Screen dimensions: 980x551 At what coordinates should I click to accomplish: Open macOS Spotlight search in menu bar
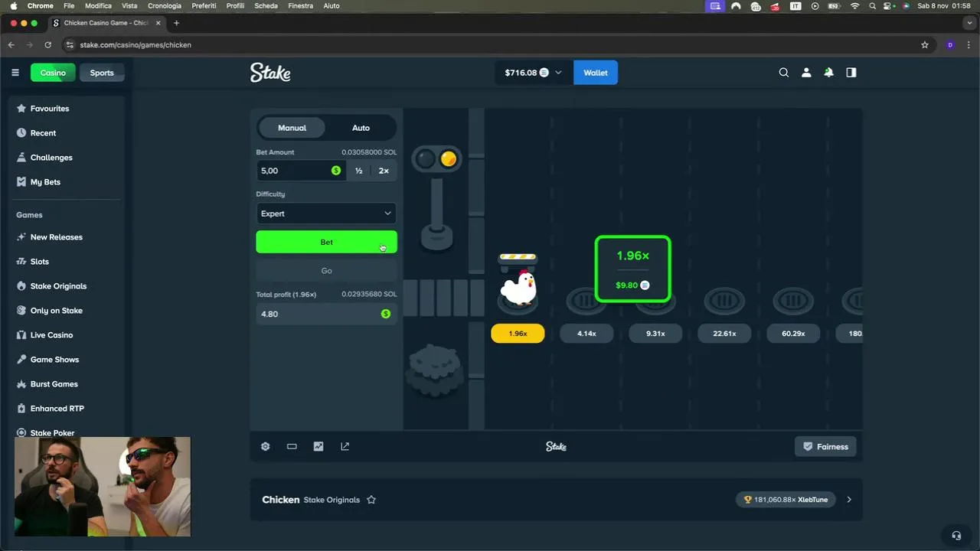click(x=873, y=5)
